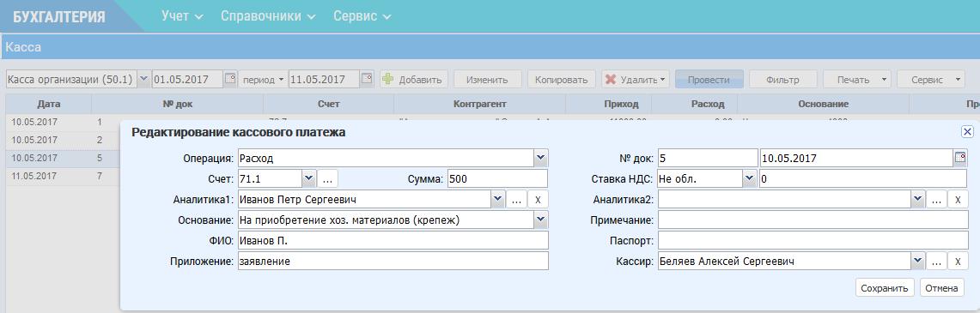
Task: Click the Провести button
Action: tap(709, 79)
